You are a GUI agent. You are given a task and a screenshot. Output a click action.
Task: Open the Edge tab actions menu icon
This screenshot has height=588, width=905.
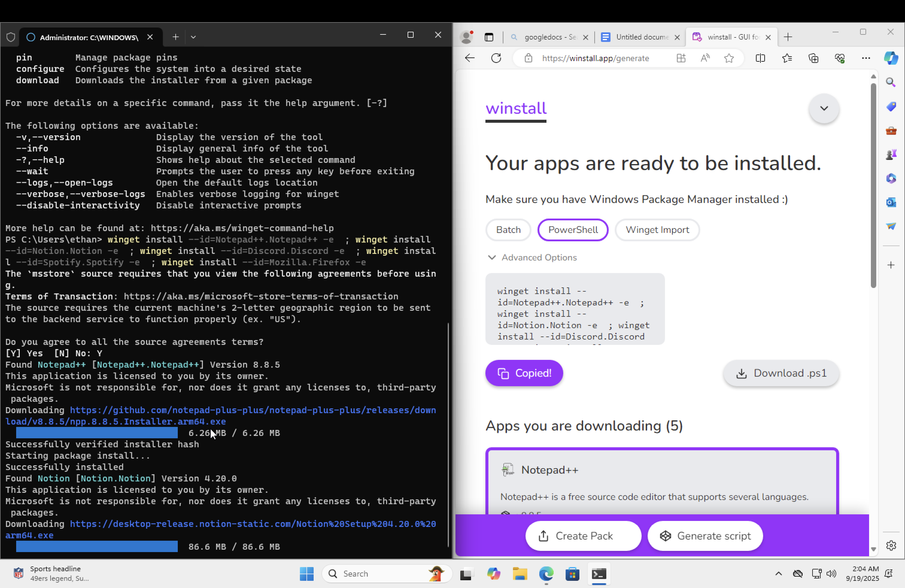tap(489, 37)
